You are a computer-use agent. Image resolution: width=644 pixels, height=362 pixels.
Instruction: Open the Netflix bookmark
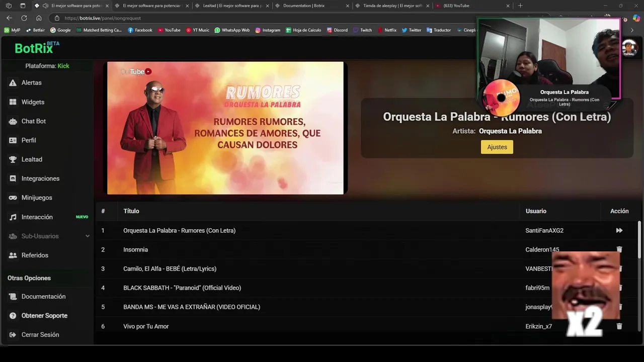(387, 30)
